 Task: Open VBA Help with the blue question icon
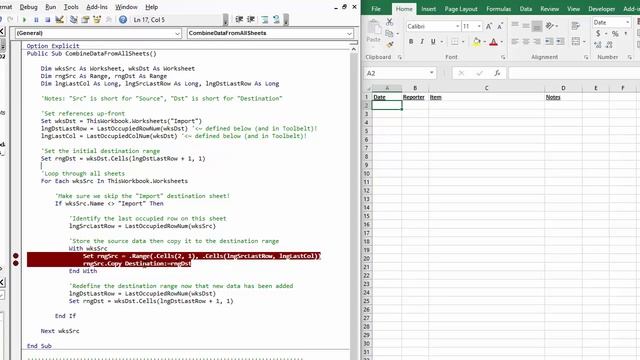(x=123, y=20)
